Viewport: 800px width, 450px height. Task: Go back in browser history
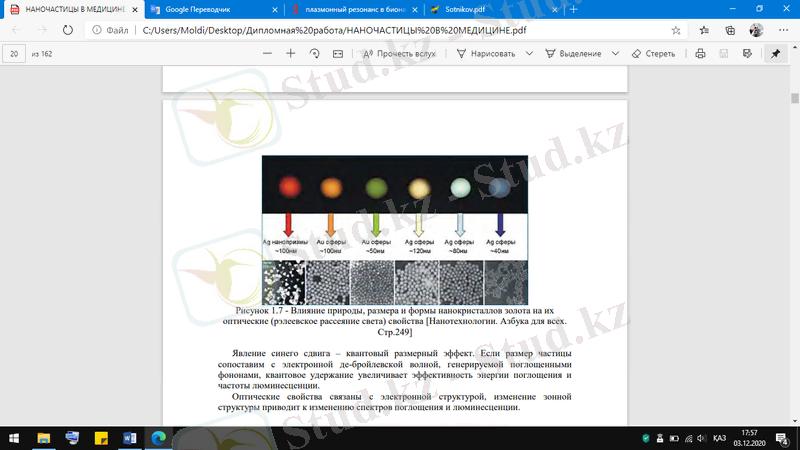(x=16, y=30)
